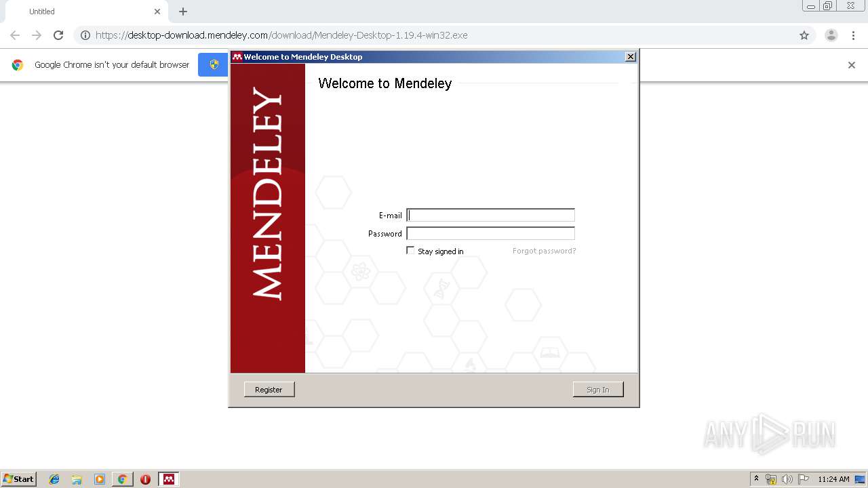
Task: Go forward in Chrome
Action: (37, 35)
